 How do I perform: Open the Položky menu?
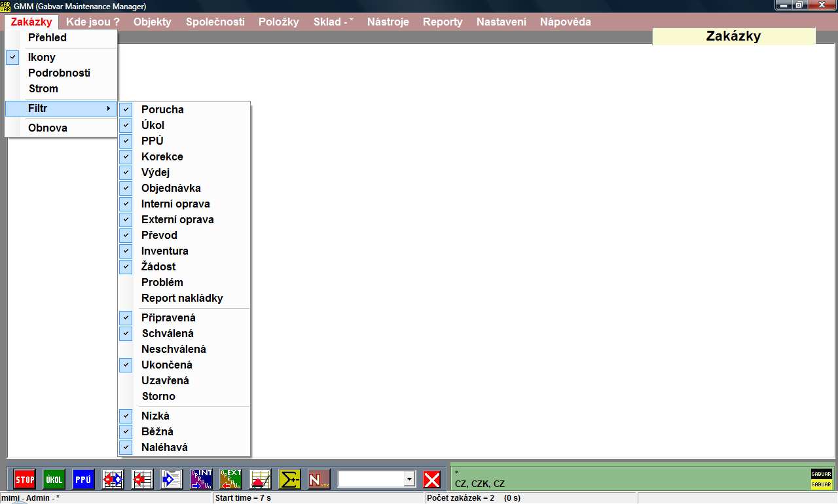[x=279, y=22]
